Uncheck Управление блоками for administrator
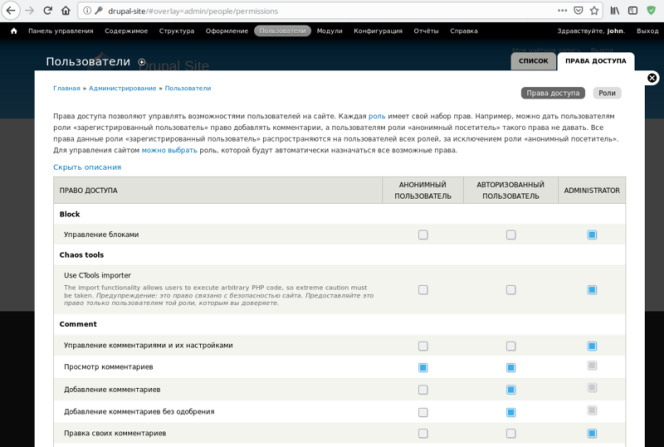This screenshot has height=447, width=664. (592, 235)
